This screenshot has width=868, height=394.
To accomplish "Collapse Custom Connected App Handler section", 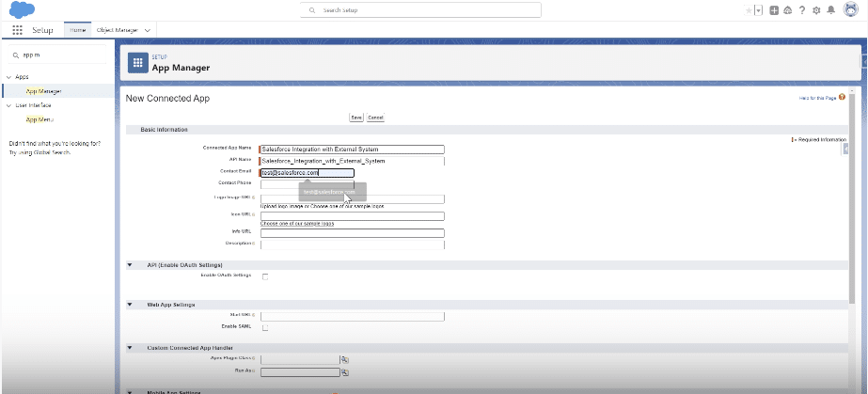I will click(x=130, y=348).
